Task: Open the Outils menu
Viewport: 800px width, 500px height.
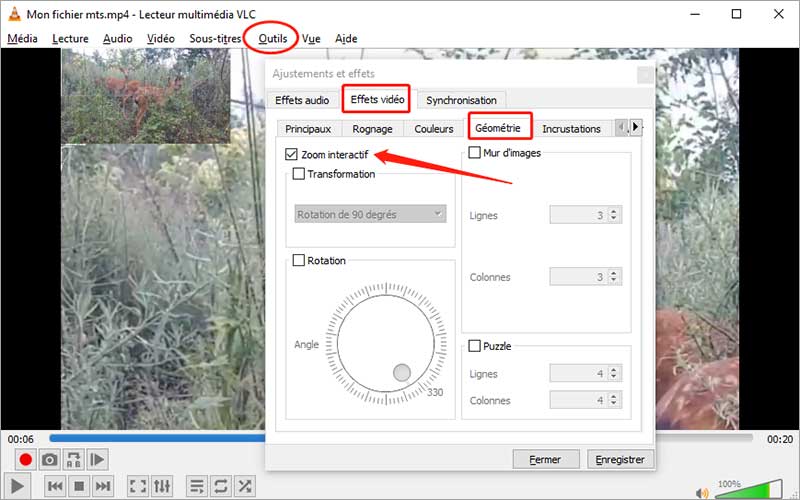Action: click(272, 39)
